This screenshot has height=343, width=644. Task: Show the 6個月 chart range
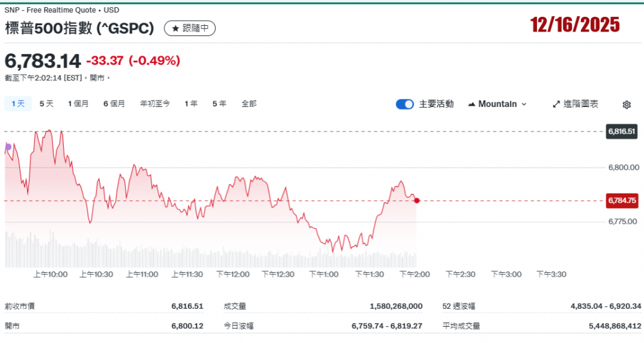pos(114,104)
